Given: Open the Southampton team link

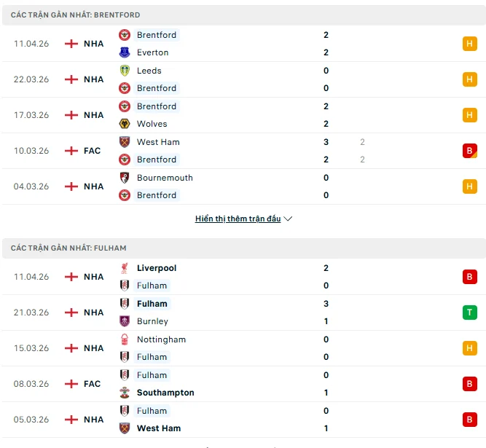Looking at the screenshot, I should (165, 393).
